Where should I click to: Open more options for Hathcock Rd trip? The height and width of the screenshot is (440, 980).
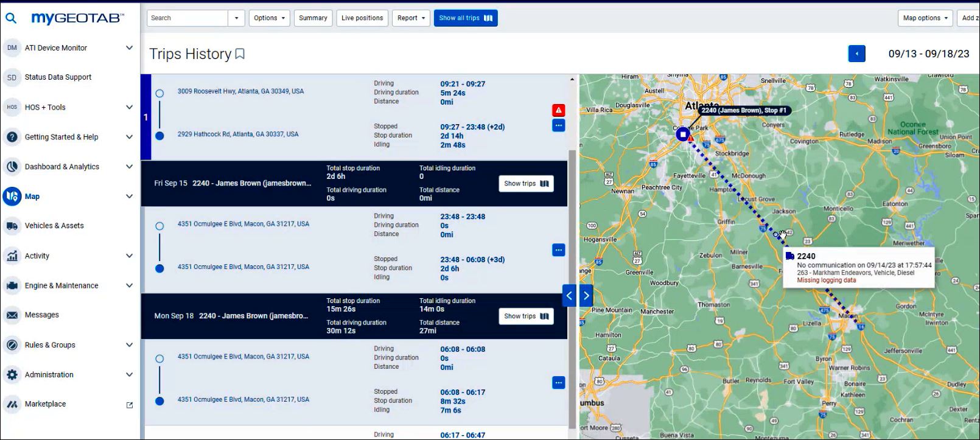point(558,125)
